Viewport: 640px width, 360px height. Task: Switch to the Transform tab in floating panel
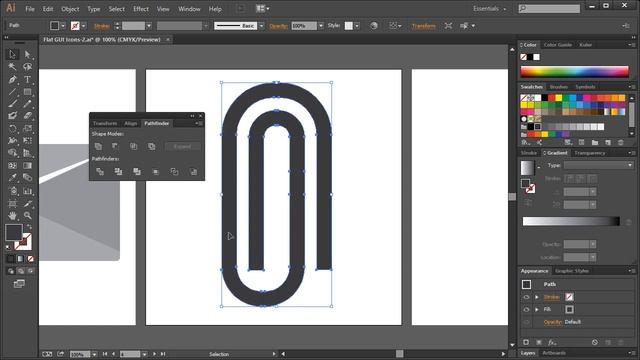point(105,123)
